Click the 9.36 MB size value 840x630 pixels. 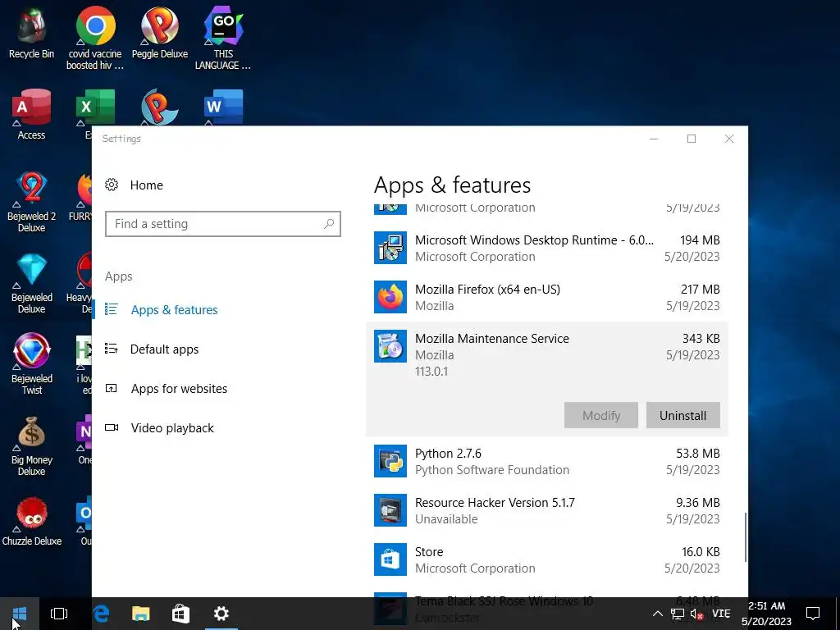(x=697, y=503)
